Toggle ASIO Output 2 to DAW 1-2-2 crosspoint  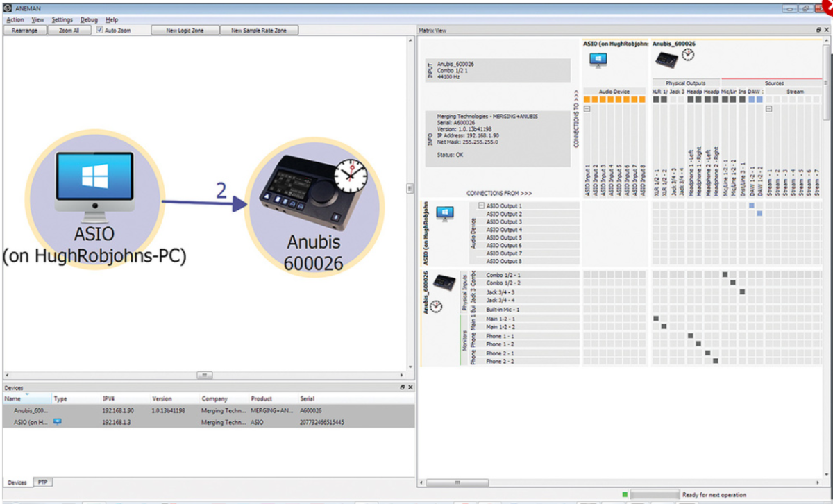click(759, 214)
